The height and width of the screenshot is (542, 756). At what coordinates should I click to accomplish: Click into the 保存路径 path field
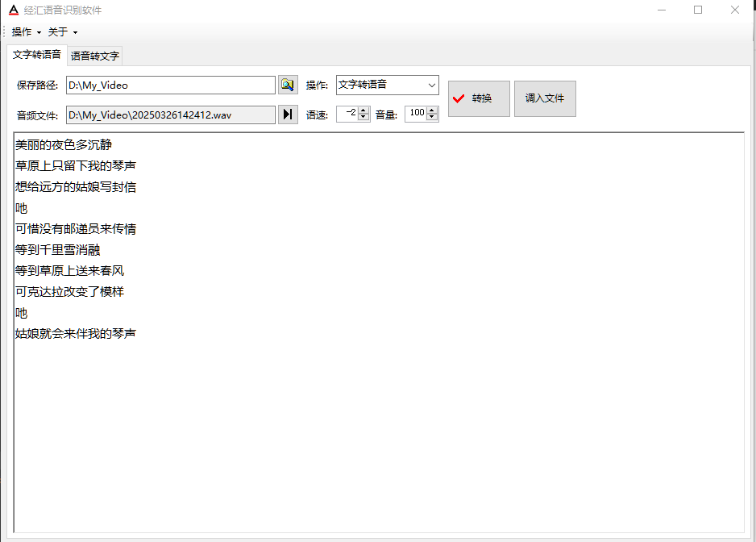[x=170, y=85]
